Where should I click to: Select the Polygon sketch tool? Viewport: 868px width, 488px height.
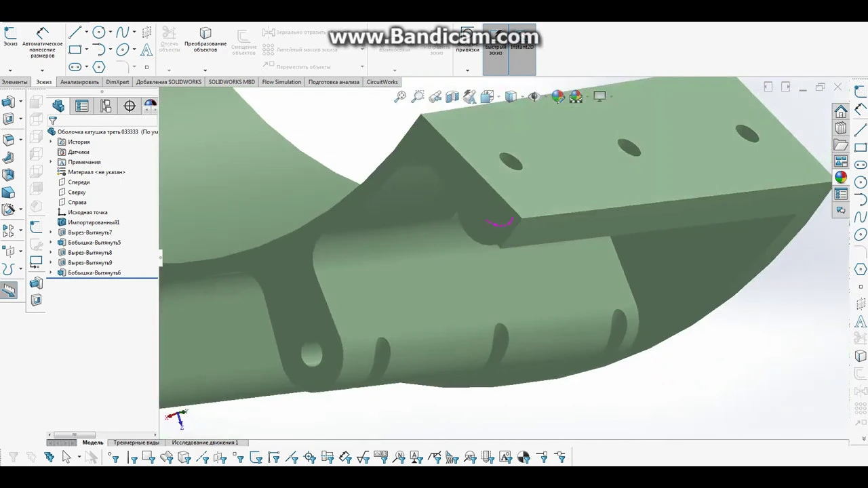99,66
